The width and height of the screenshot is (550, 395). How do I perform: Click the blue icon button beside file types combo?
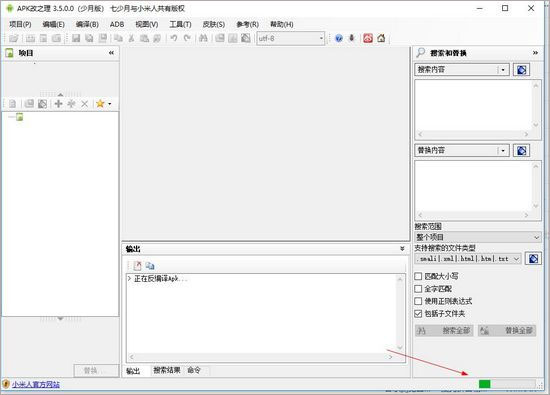(x=533, y=259)
